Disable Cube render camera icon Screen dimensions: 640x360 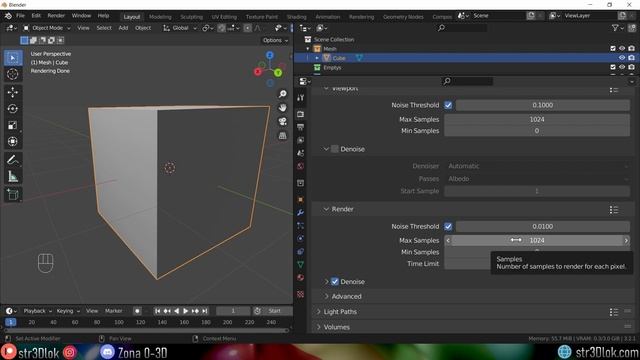[631, 58]
